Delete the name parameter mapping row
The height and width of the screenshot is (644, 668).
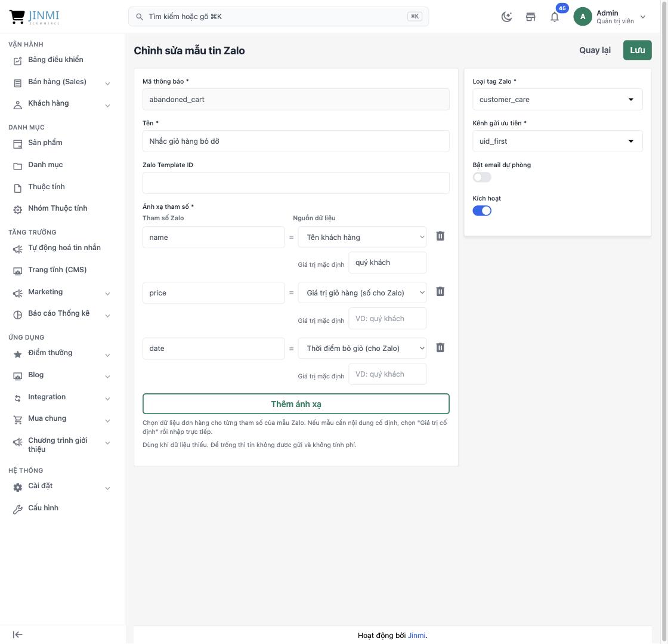[x=440, y=236]
